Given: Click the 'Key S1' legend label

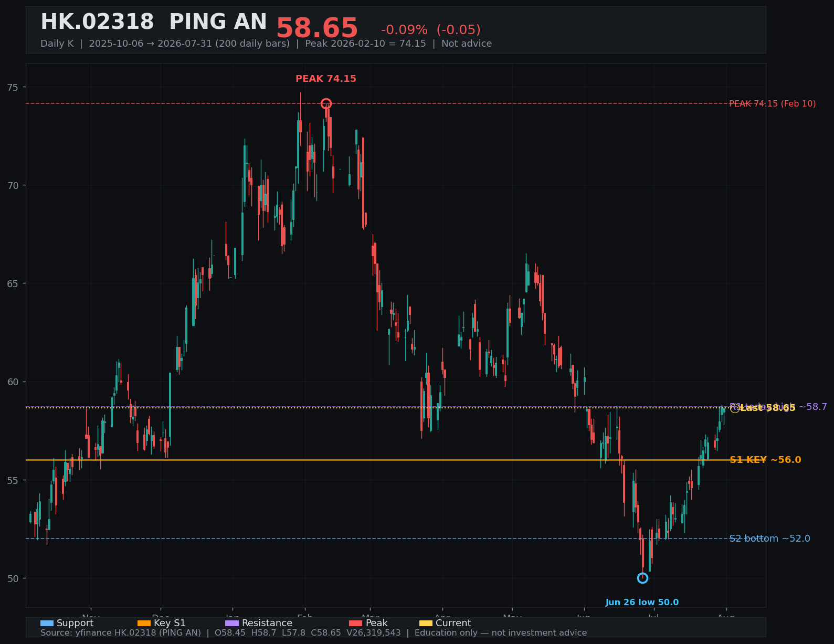Looking at the screenshot, I should tap(170, 623).
